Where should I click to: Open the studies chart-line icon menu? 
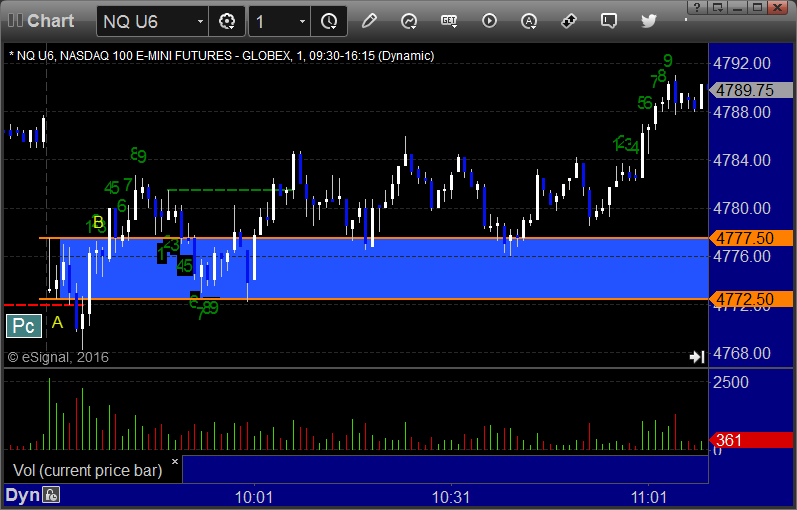click(x=409, y=21)
